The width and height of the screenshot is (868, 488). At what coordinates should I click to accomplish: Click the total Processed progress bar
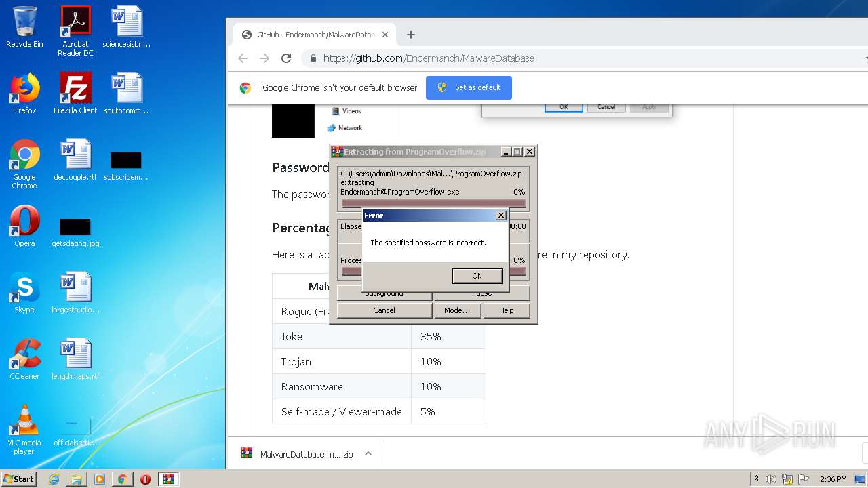pos(434,271)
